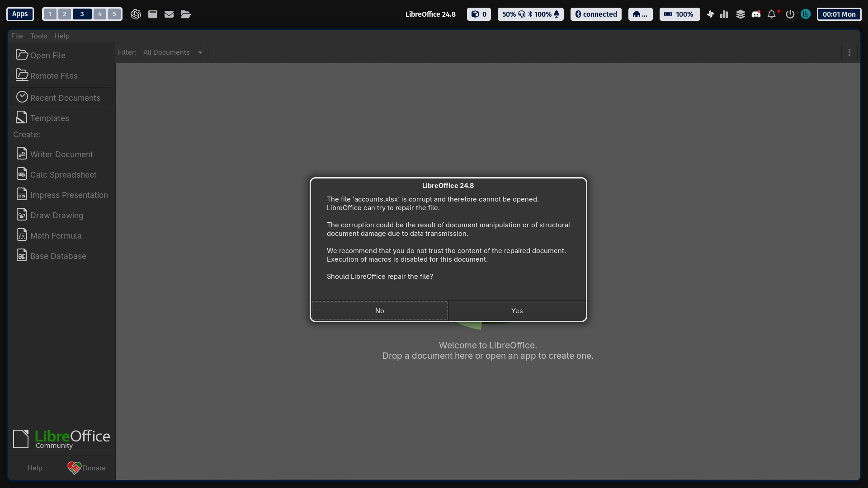Open the three-dot actions menu

(x=849, y=53)
